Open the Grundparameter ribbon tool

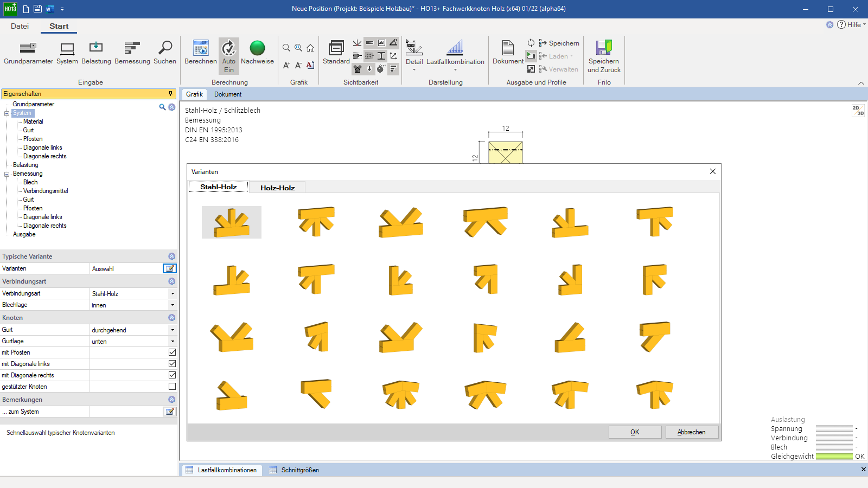click(28, 53)
